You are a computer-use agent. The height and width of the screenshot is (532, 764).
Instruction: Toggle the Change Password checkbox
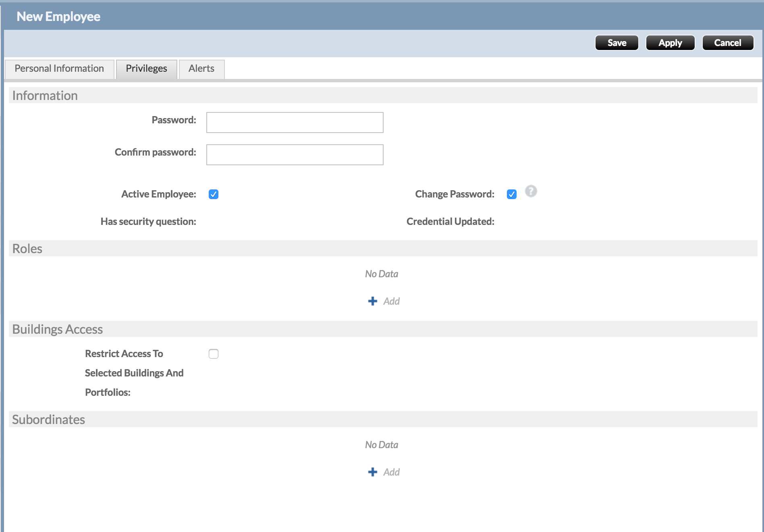tap(512, 194)
